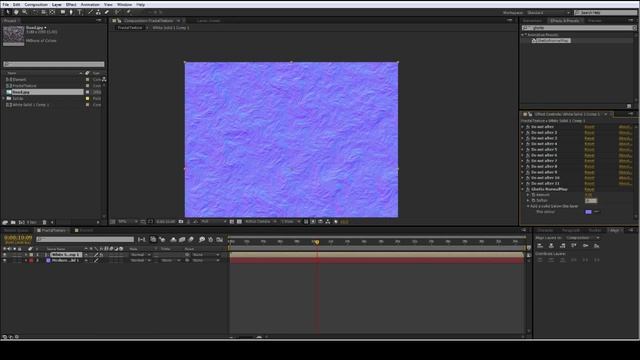
Task: Open the Effect menu
Action: 71,4
